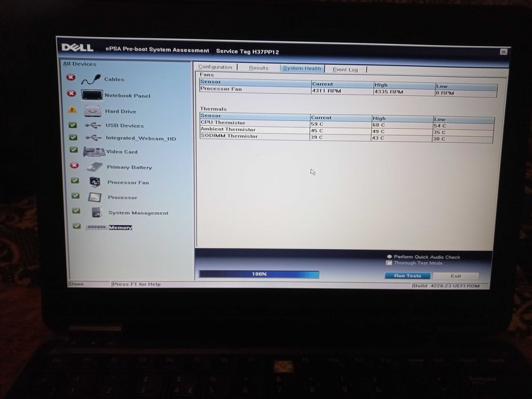The height and width of the screenshot is (399, 532).
Task: Click the 100% test progress bar
Action: pos(259,274)
